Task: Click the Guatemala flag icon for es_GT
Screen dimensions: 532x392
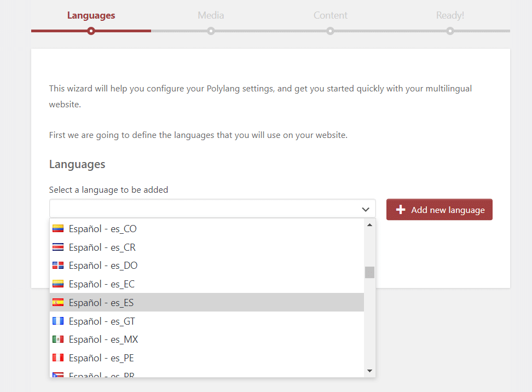Action: [x=58, y=321]
